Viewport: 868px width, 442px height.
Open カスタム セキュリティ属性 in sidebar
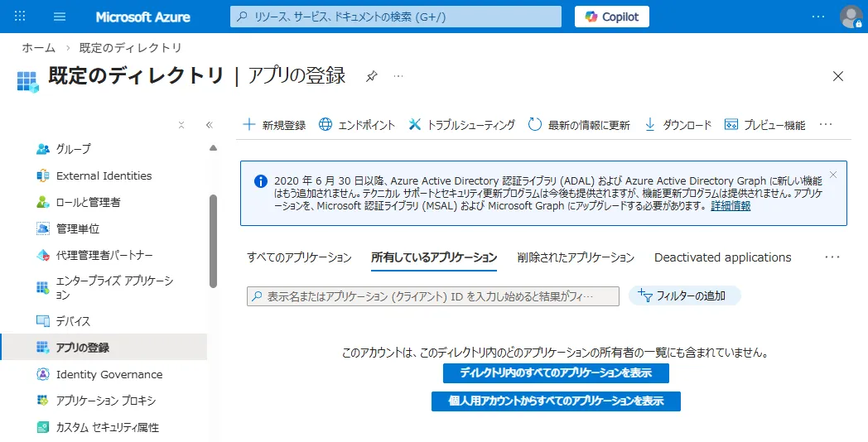[108, 428]
